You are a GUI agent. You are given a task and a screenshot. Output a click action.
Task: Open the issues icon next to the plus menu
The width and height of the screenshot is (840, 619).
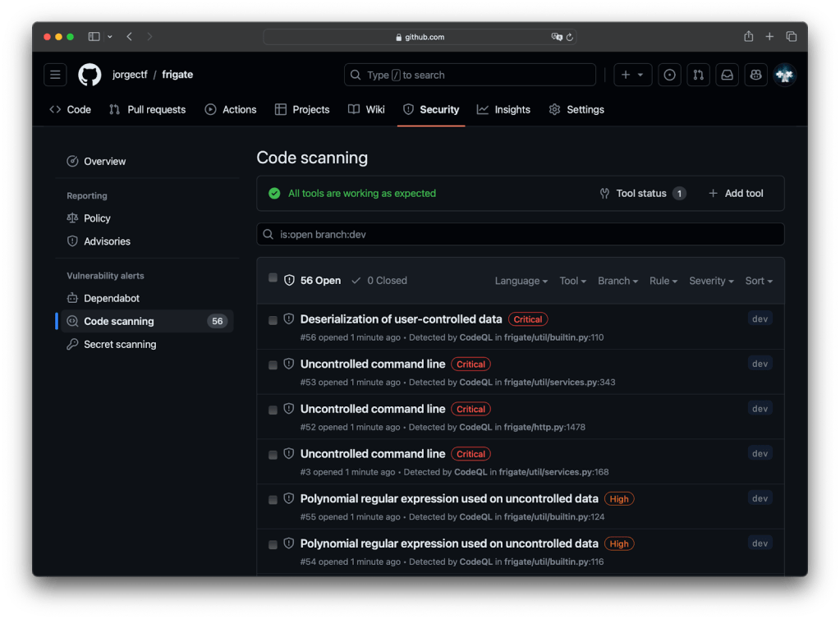click(669, 75)
